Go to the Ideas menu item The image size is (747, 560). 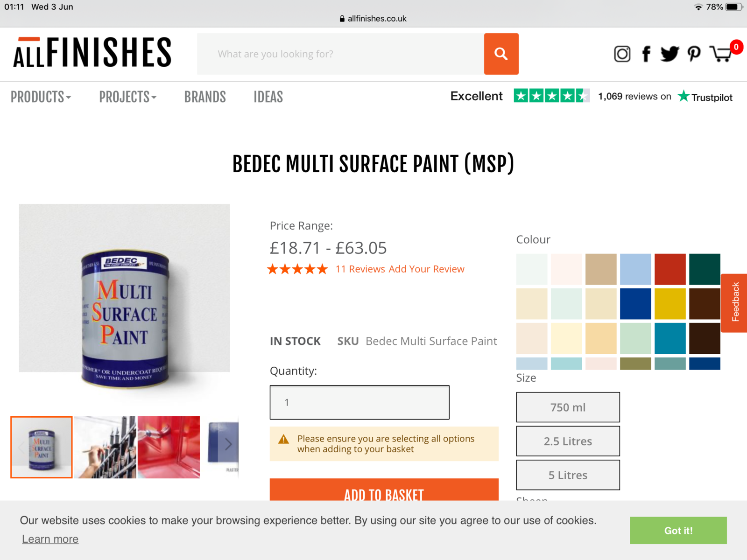pos(268,97)
